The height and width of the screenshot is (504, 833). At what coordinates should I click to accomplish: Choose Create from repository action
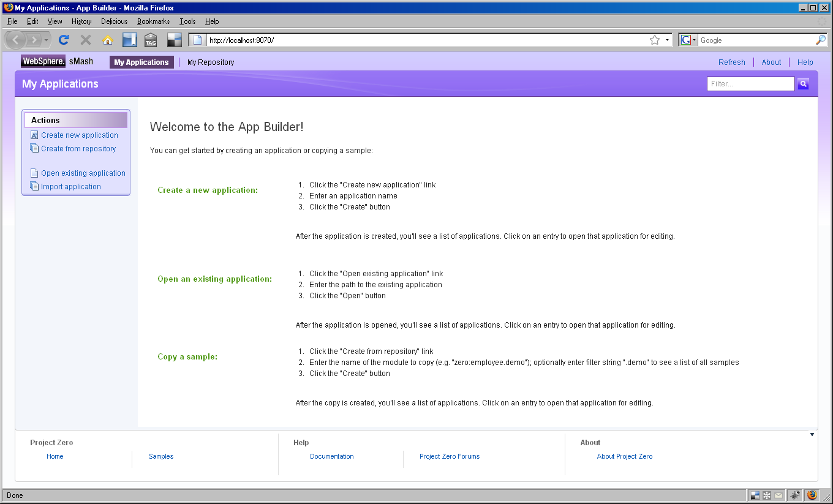click(x=78, y=149)
